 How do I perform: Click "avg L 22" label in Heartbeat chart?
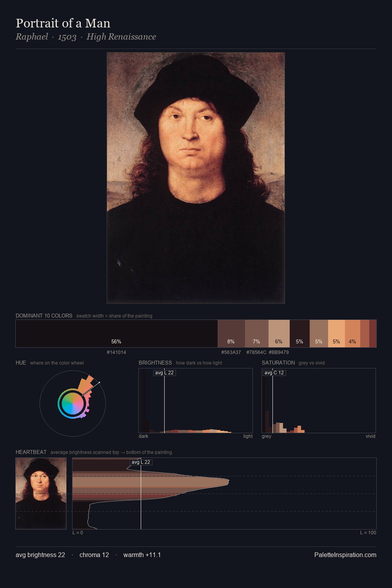pos(141,462)
